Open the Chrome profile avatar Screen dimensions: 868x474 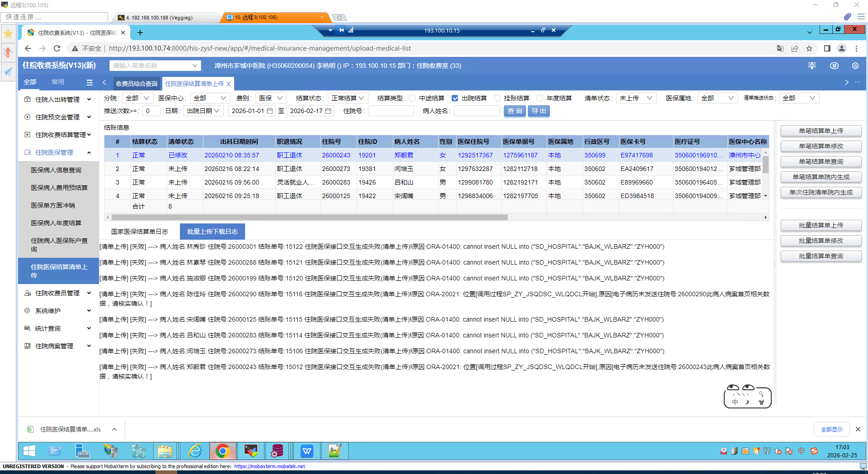click(842, 48)
